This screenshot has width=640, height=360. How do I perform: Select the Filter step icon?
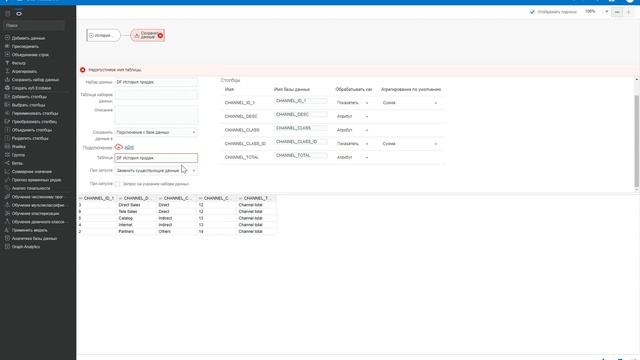7,63
